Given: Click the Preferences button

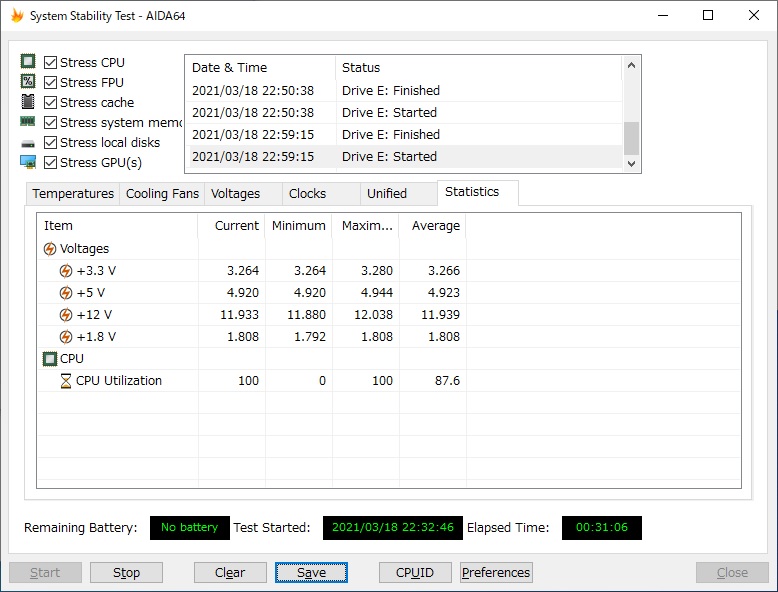Looking at the screenshot, I should [496, 573].
